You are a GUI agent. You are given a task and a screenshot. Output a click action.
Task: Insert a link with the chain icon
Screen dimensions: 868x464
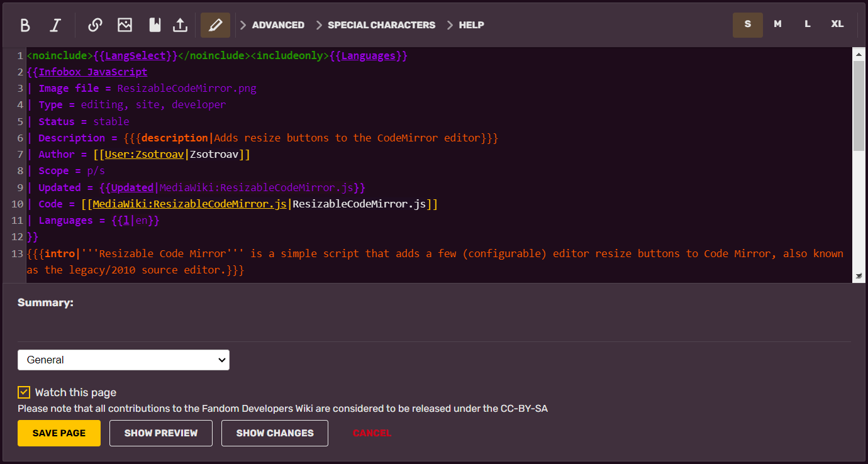[95, 25]
